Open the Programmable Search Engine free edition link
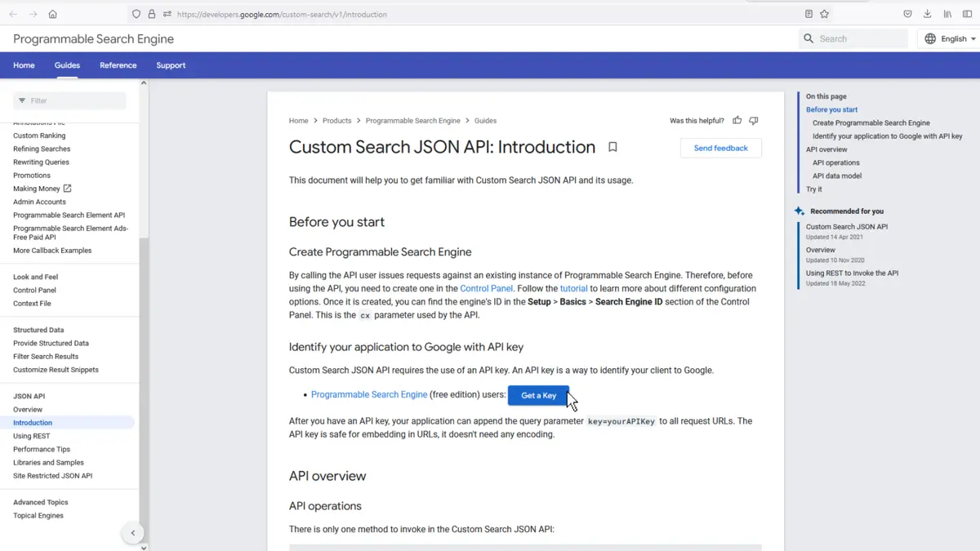This screenshot has width=980, height=551. click(x=369, y=394)
